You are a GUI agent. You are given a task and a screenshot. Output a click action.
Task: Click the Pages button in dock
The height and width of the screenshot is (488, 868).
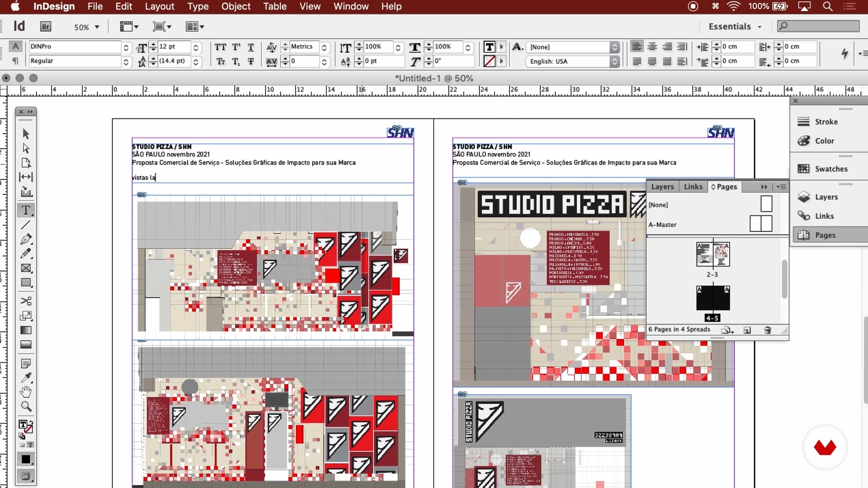click(x=829, y=235)
